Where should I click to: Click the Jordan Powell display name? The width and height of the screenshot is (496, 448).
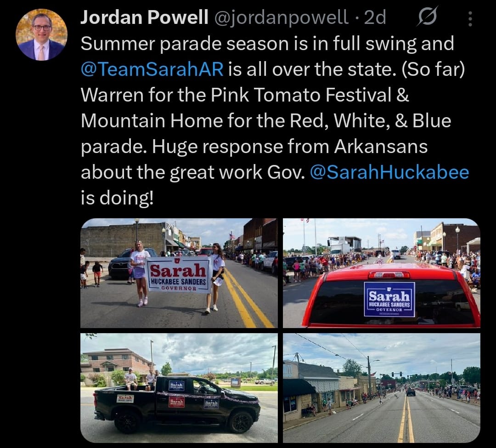(144, 17)
